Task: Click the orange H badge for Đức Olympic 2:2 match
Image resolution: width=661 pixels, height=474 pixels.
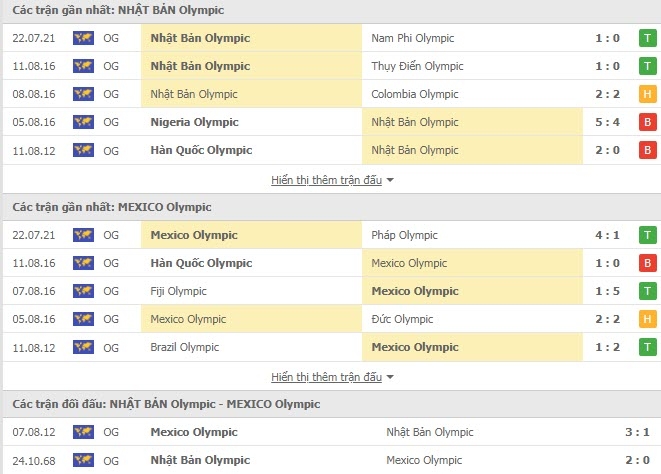Action: click(648, 319)
